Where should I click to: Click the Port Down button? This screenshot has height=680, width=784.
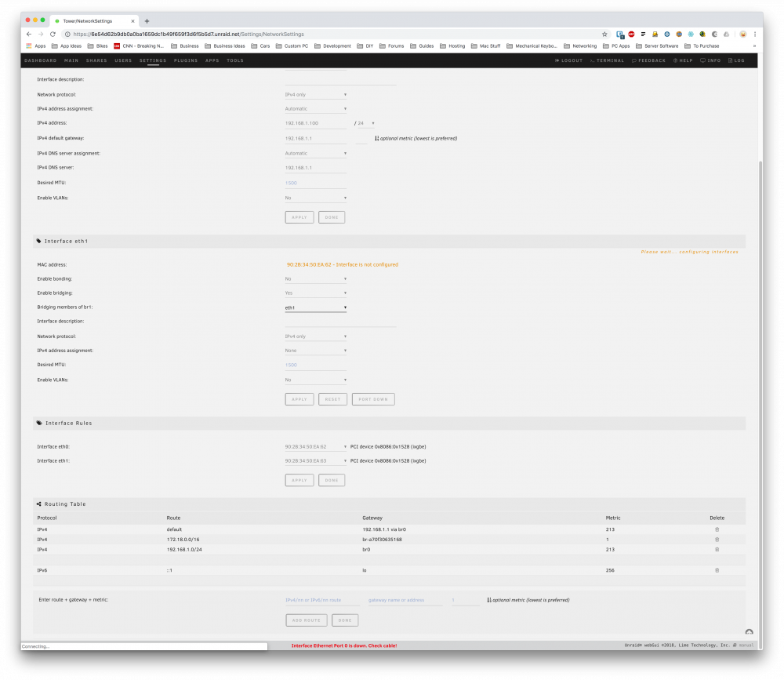point(373,399)
